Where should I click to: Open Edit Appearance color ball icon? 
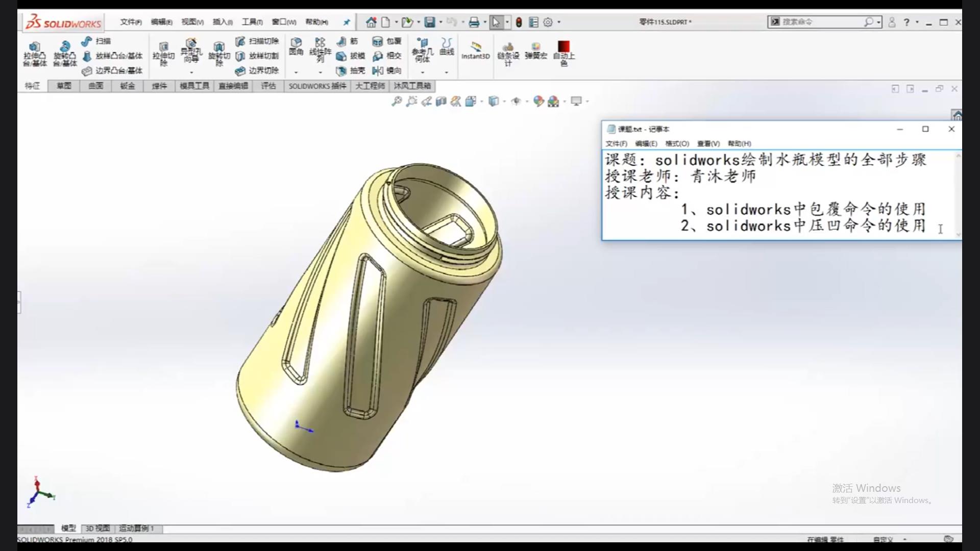point(538,101)
